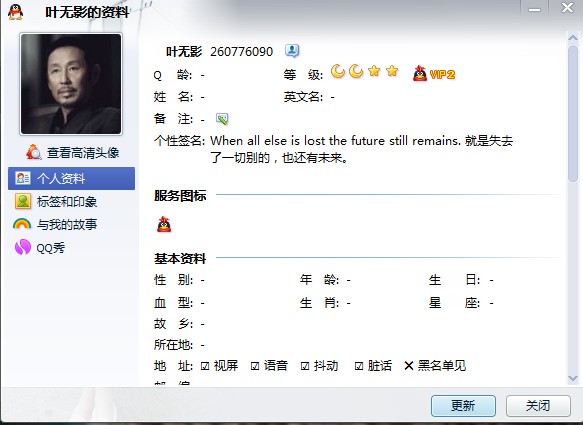Click the contact card icon beside 260776090
This screenshot has height=425, width=583.
[292, 51]
